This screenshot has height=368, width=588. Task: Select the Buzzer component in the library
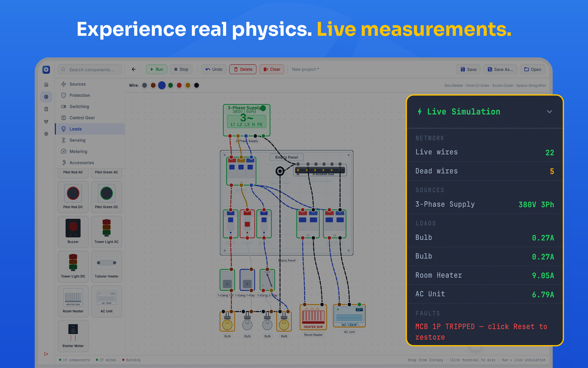click(73, 232)
